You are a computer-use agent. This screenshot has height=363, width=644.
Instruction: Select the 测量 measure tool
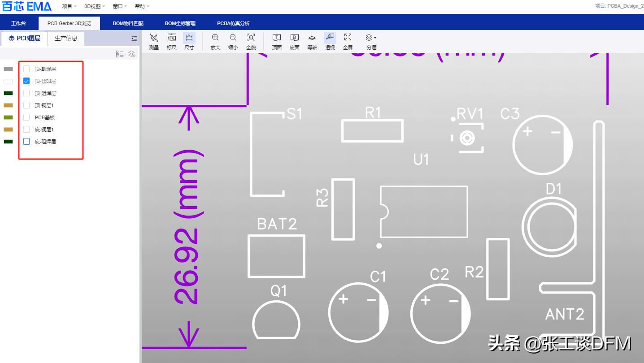154,41
